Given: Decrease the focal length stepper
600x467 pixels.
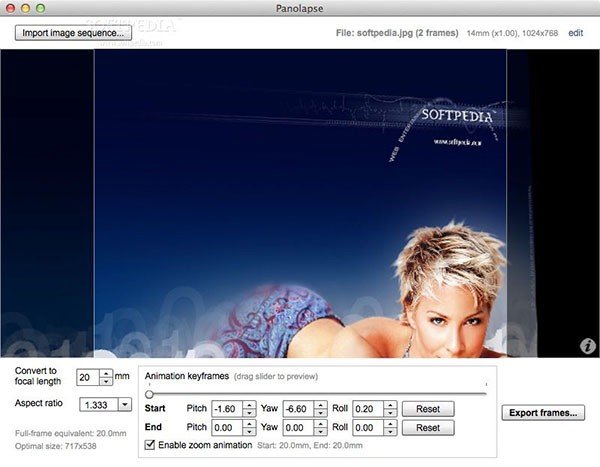Looking at the screenshot, I should [106, 381].
